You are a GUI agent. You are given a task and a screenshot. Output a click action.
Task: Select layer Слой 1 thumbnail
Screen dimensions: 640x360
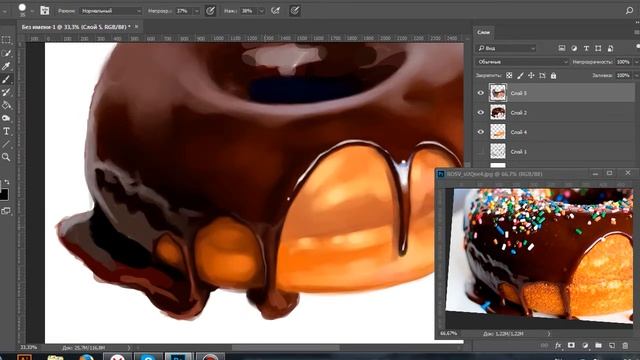[498, 151]
